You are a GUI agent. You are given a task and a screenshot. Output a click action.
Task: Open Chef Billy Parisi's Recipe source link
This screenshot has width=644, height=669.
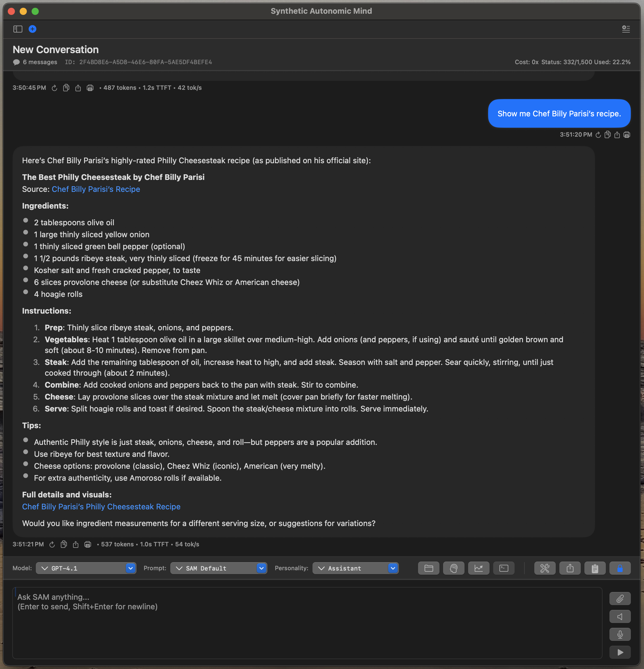[x=96, y=189]
